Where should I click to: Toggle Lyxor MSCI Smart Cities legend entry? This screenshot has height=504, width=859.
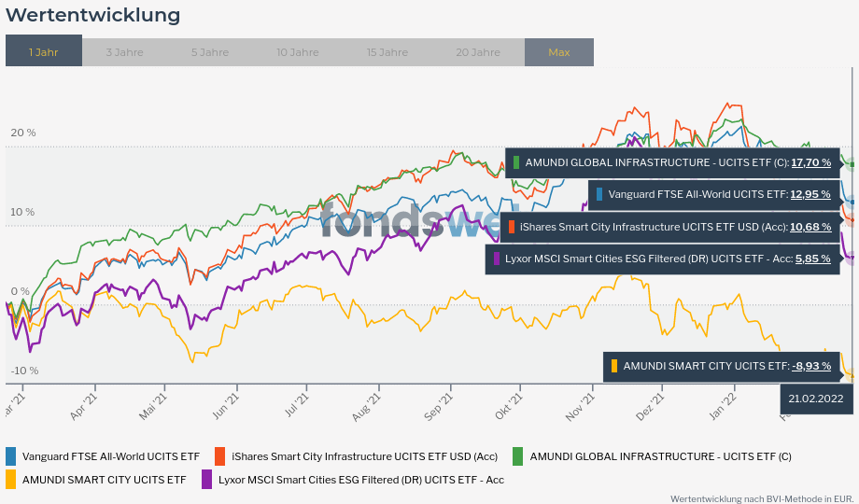point(360,480)
